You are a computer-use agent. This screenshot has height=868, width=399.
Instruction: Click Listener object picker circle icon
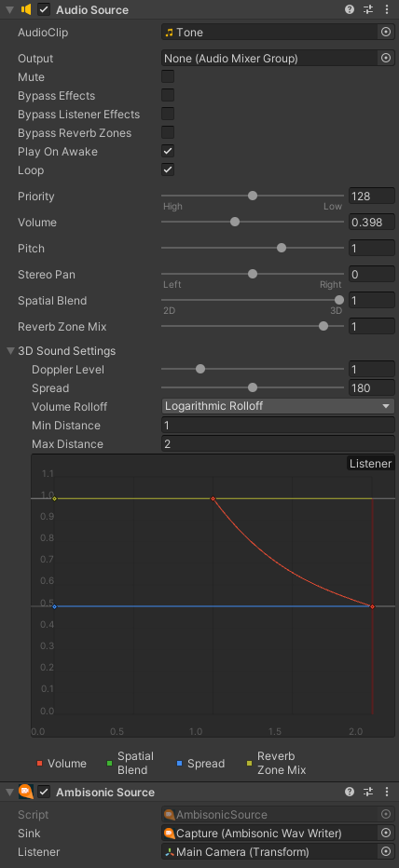coord(386,851)
